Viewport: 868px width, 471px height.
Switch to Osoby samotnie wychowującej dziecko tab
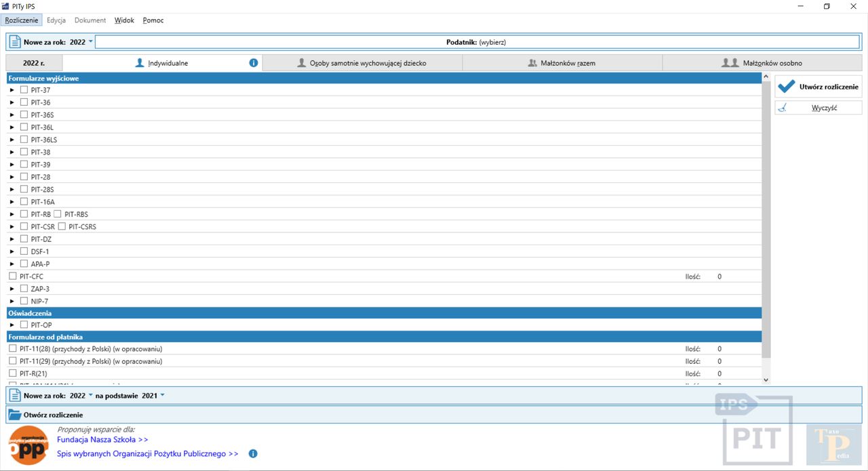pyautogui.click(x=362, y=63)
